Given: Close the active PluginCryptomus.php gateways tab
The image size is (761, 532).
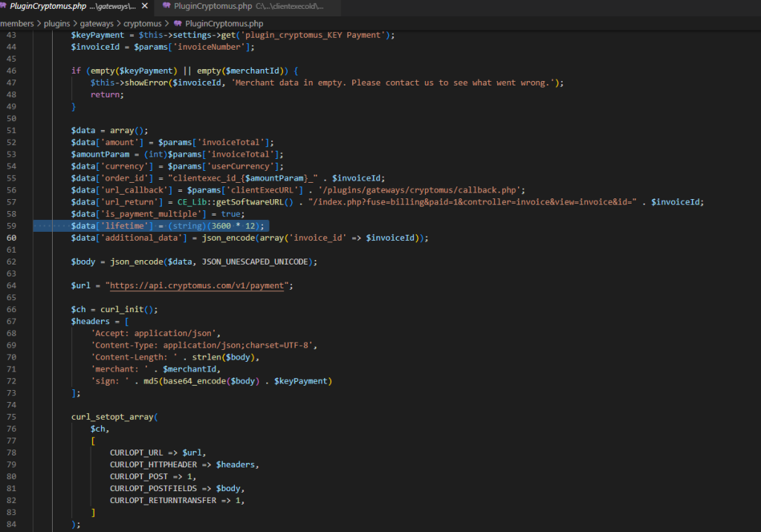Looking at the screenshot, I should pos(144,7).
